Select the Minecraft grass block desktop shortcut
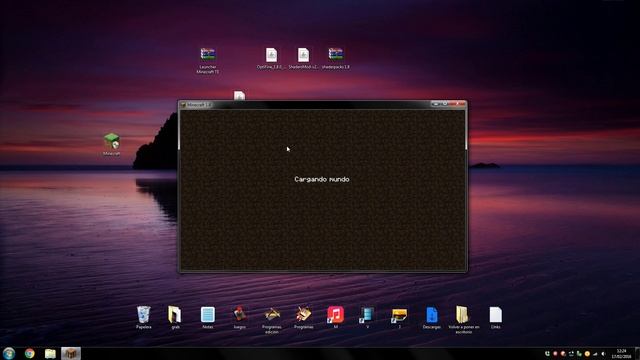This screenshot has width=640, height=360. [111, 144]
